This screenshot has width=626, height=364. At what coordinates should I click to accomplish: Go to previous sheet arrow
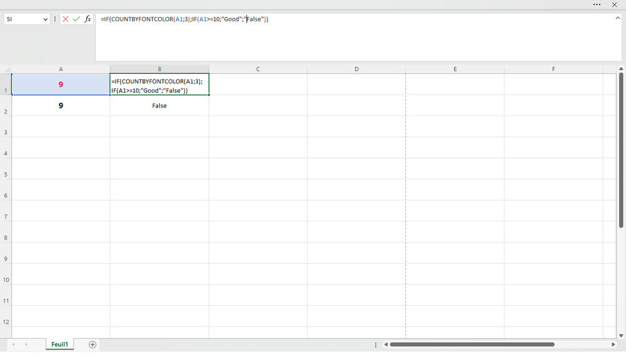(x=14, y=345)
